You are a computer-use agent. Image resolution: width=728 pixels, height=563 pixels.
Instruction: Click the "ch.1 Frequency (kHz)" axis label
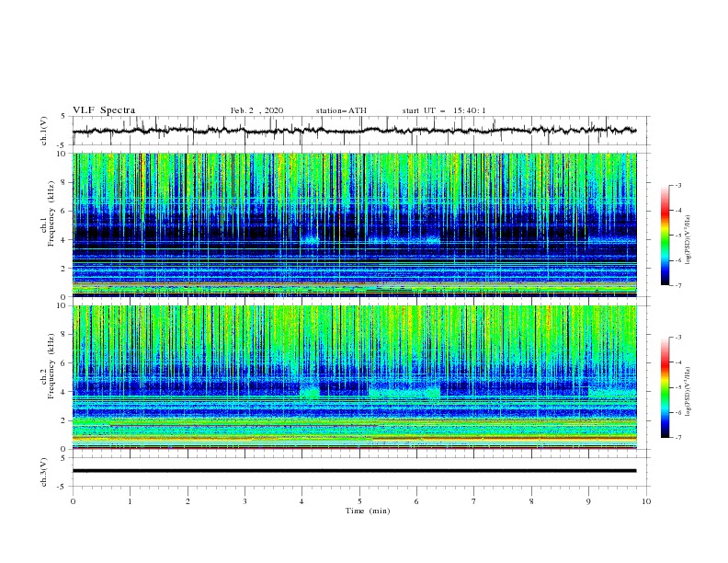pos(48,213)
